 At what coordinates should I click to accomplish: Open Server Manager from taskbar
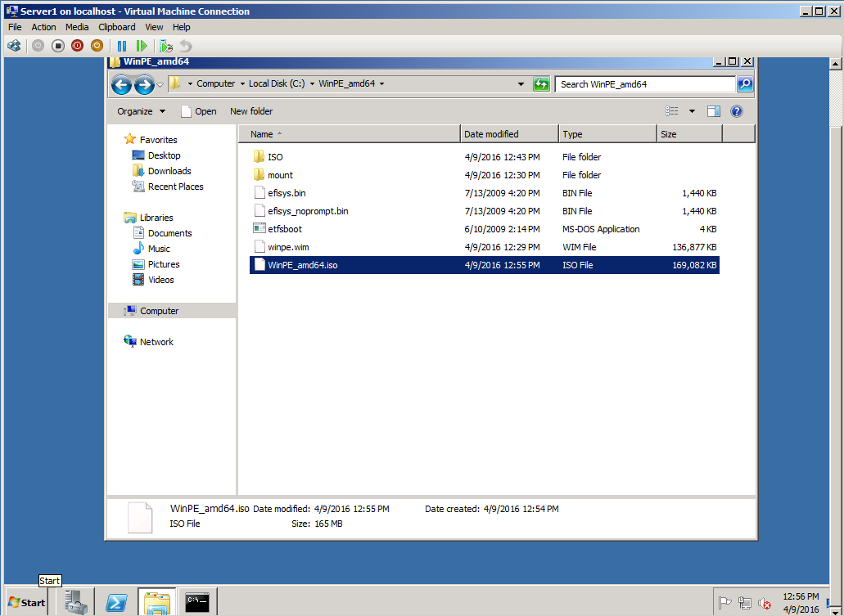click(x=76, y=602)
